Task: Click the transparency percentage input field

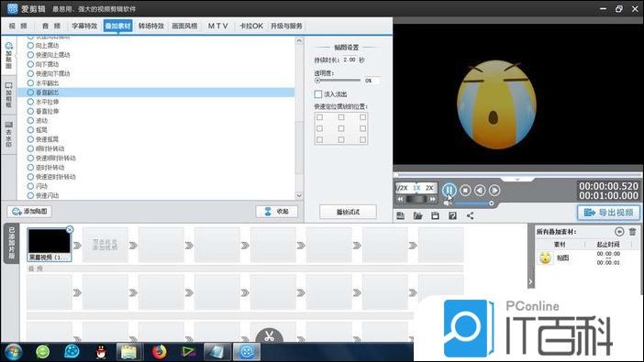Action: pyautogui.click(x=372, y=81)
